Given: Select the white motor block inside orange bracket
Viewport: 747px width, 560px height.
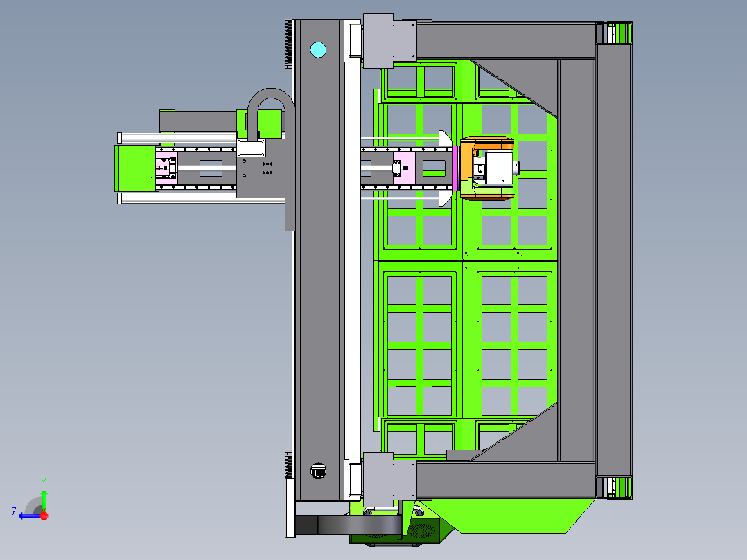Looking at the screenshot, I should (x=499, y=167).
